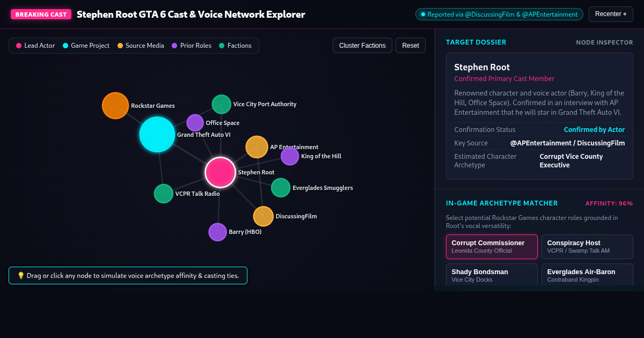This screenshot has width=644, height=338.
Task: Click the Factions legend entry
Action: (235, 46)
